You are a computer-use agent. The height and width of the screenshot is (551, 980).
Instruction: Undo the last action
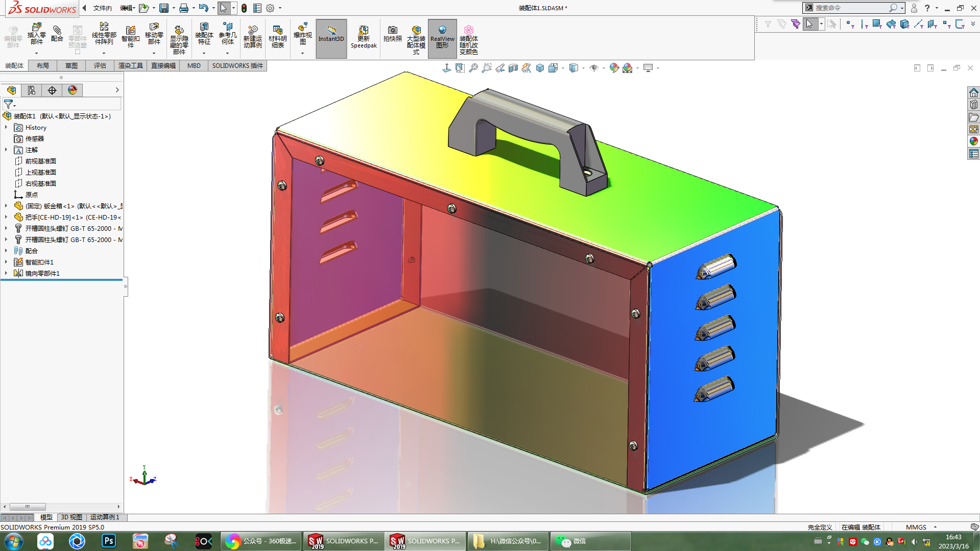pos(203,8)
